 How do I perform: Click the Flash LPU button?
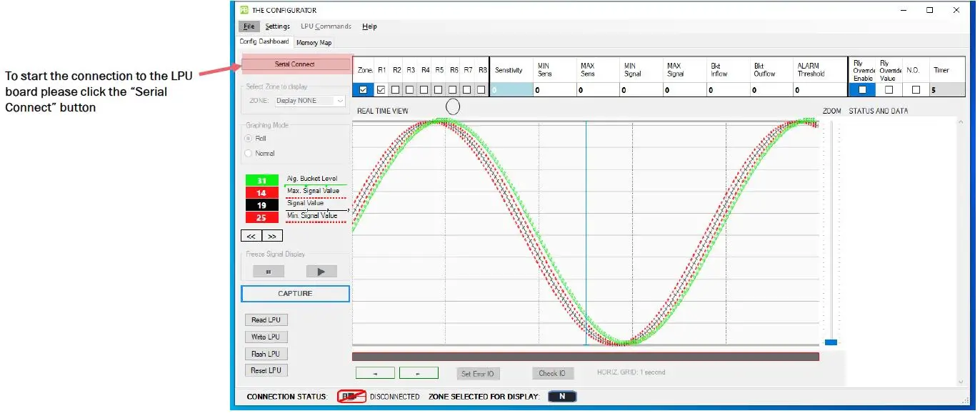(266, 353)
